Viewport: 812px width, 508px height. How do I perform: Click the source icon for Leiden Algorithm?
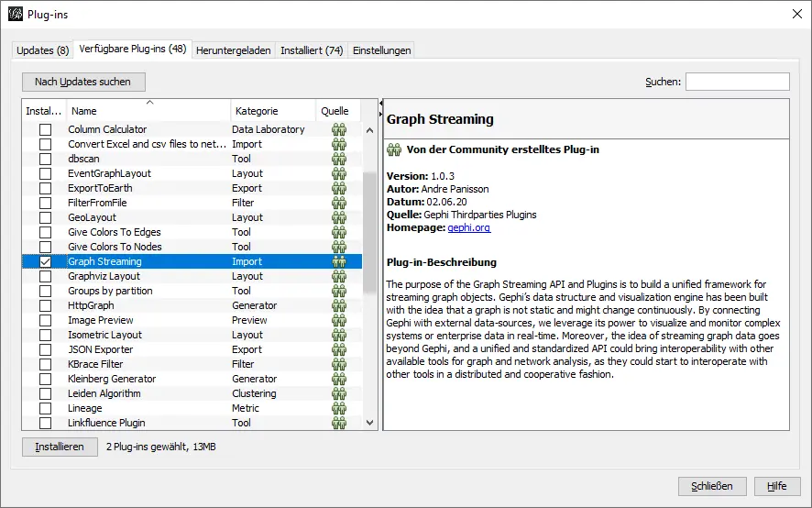tap(339, 393)
